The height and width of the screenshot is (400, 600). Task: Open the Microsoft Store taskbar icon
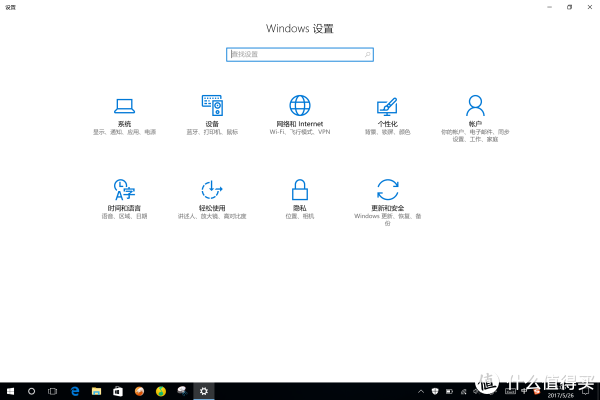tap(118, 391)
